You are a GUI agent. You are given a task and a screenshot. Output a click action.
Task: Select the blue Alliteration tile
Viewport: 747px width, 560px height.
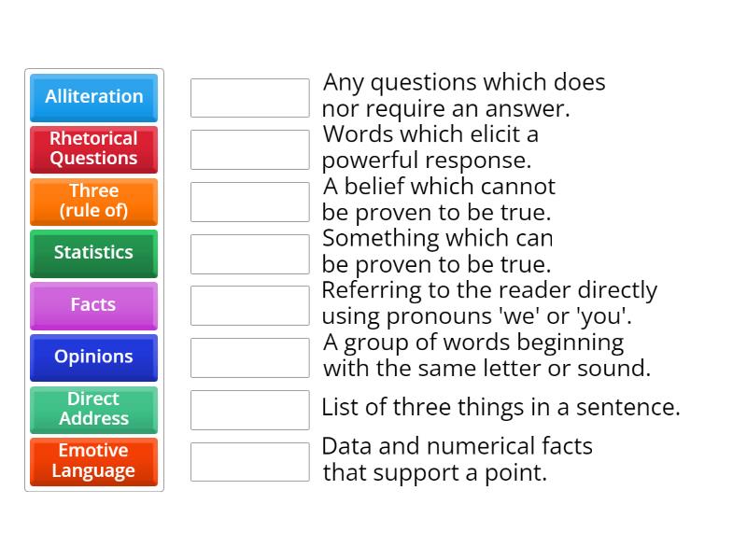coord(93,97)
